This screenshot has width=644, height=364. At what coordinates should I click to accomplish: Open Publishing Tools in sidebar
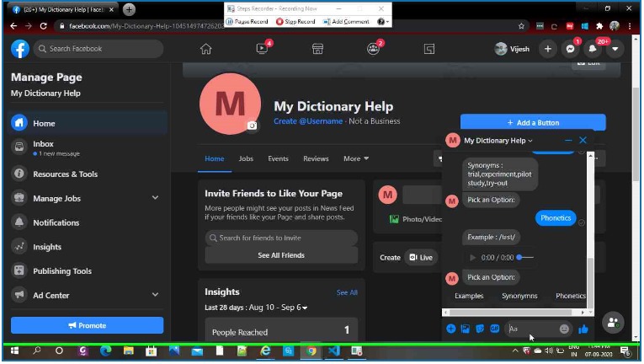(88, 271)
